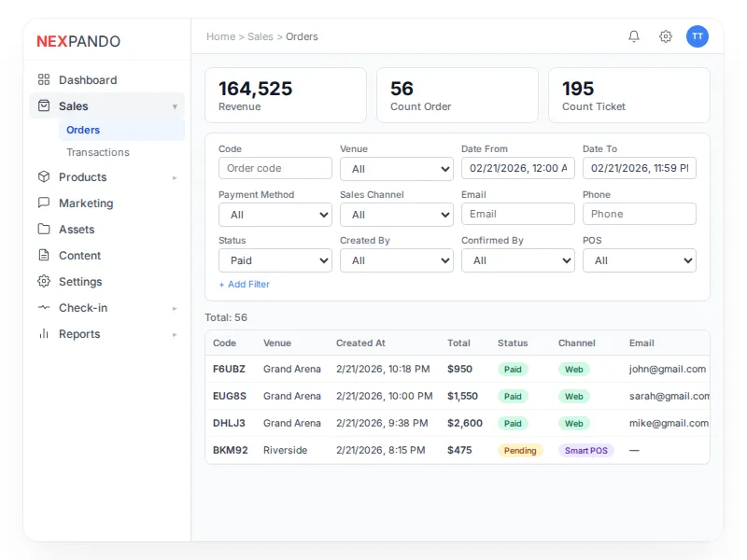Open order F6UBZ
Screen dimensions: 747x560
click(x=229, y=369)
